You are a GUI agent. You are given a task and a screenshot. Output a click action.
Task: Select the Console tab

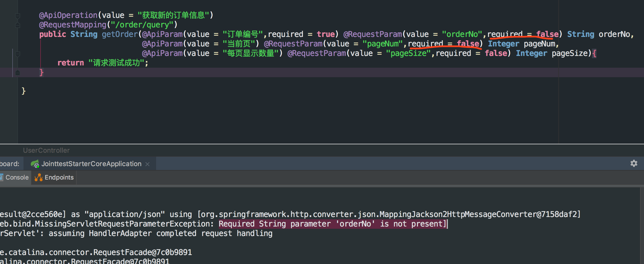(17, 177)
